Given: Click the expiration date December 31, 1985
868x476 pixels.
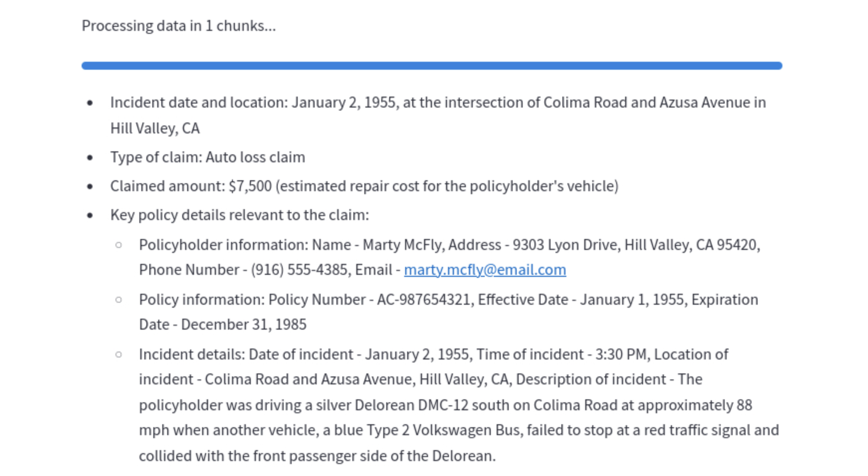Looking at the screenshot, I should point(243,325).
